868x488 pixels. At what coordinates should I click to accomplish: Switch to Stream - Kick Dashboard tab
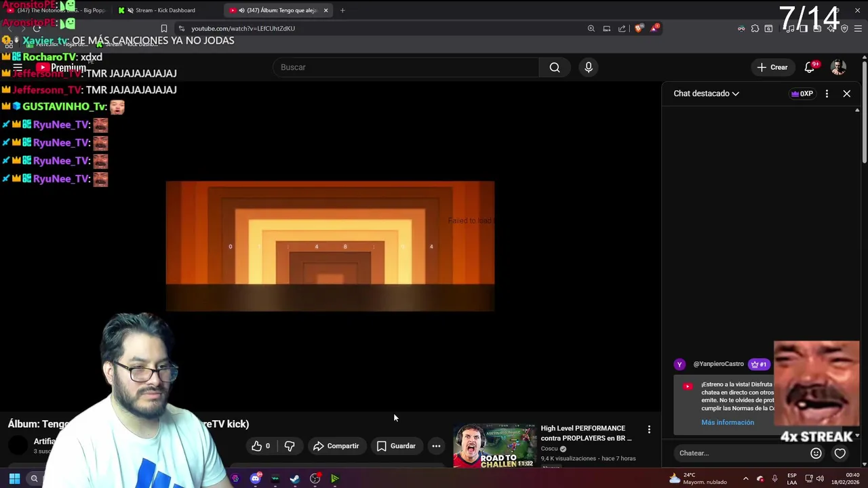pyautogui.click(x=165, y=10)
